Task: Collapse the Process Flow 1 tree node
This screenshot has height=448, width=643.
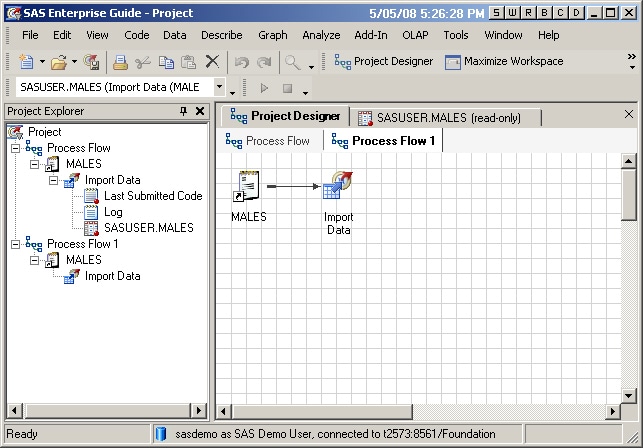Action: tap(16, 244)
